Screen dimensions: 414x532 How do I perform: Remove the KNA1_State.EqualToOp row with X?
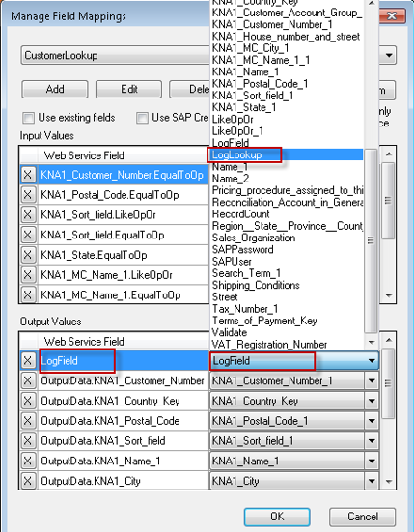point(28,255)
